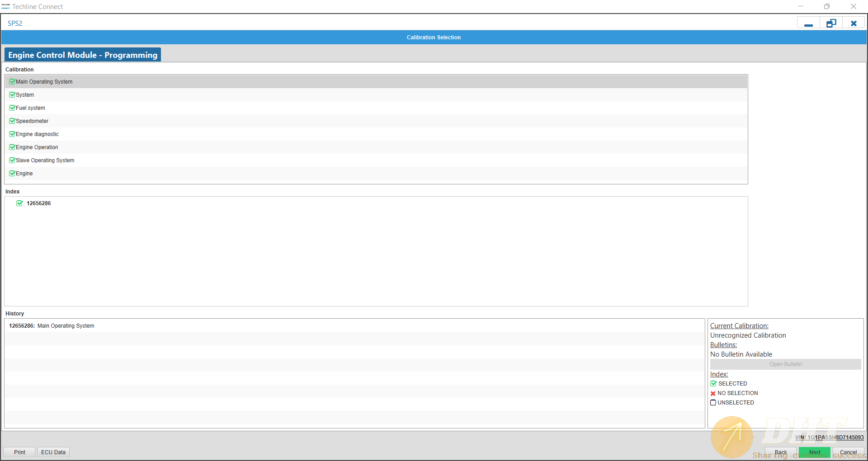
Task: Click the Engine Control Module - Programming header
Action: tap(83, 55)
